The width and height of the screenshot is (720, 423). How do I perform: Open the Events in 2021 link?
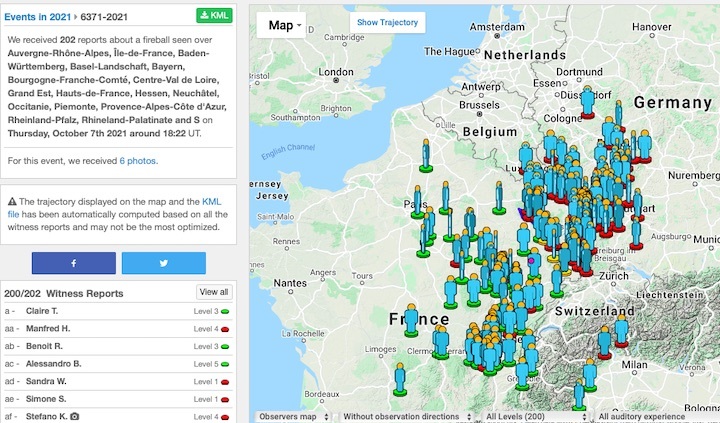[x=38, y=17]
